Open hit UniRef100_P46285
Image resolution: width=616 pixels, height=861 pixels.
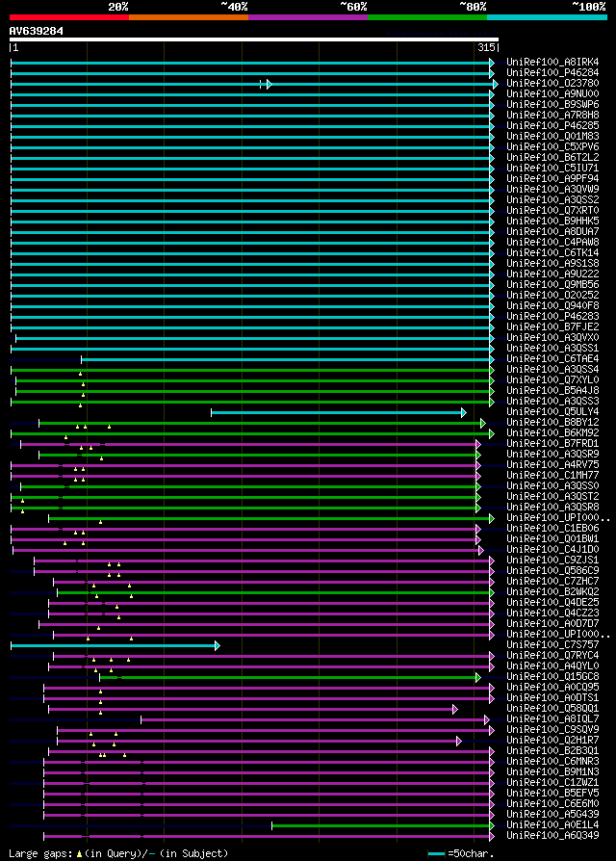[x=552, y=126]
